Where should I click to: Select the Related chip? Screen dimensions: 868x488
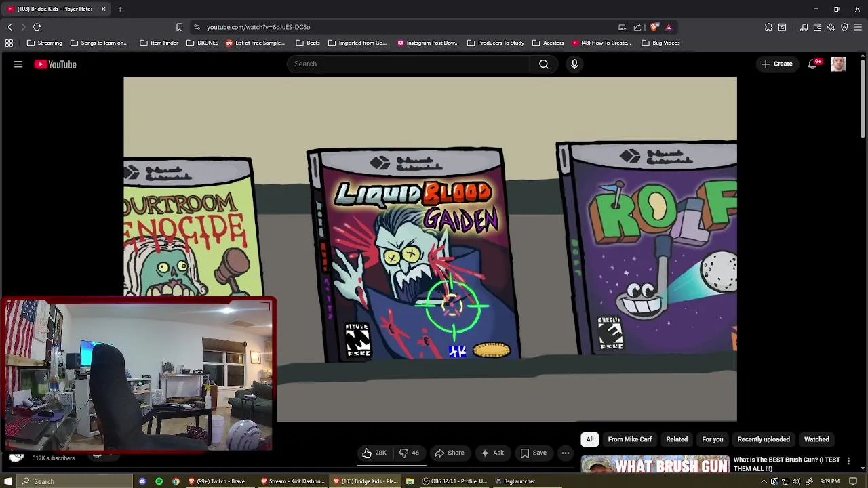(x=677, y=439)
